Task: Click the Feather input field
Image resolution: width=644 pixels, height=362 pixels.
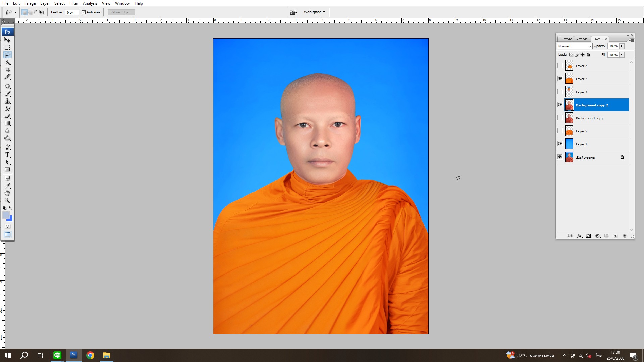Action: pyautogui.click(x=72, y=12)
